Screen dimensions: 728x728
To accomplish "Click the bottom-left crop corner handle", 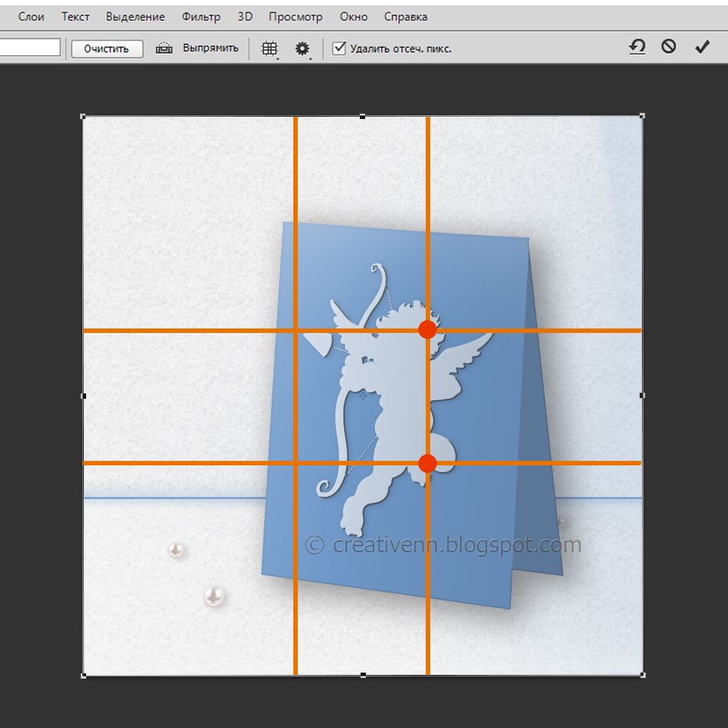I will (x=84, y=676).
